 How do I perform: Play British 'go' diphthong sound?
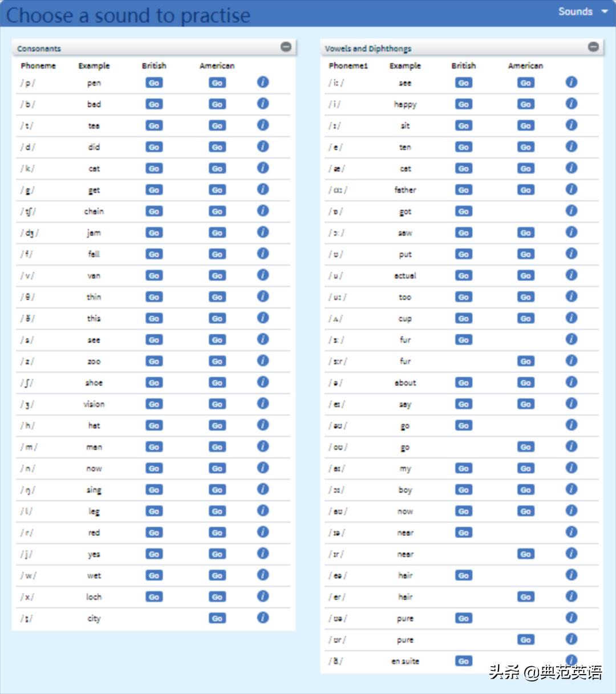[464, 425]
